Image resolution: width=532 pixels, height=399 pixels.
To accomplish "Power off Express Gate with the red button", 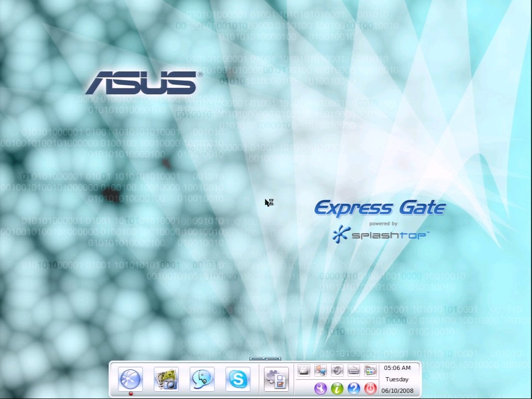I will pos(371,388).
